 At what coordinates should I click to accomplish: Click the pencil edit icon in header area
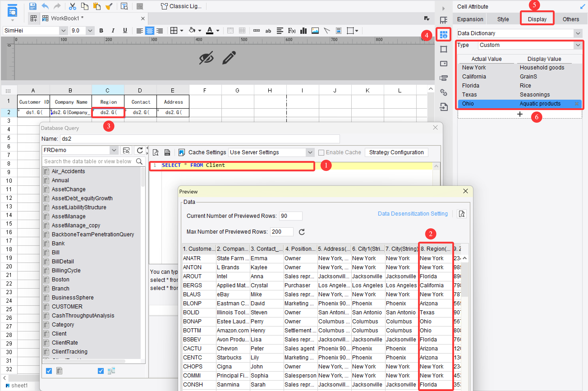[229, 57]
